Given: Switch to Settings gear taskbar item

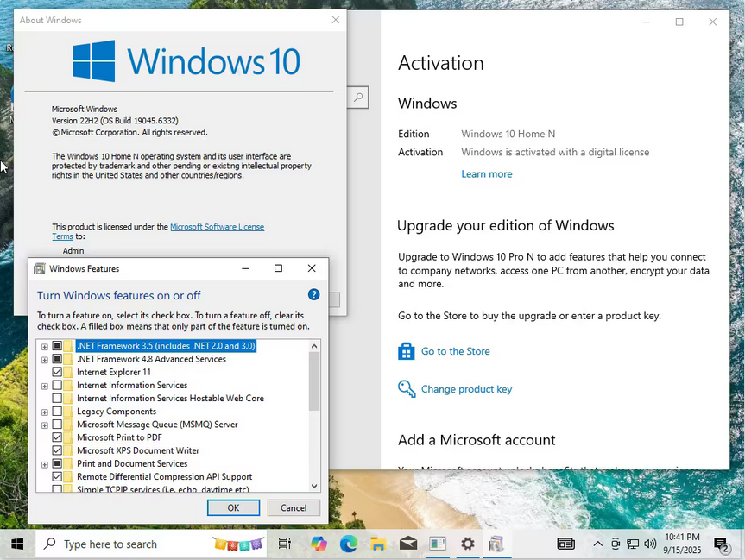Looking at the screenshot, I should [x=468, y=544].
